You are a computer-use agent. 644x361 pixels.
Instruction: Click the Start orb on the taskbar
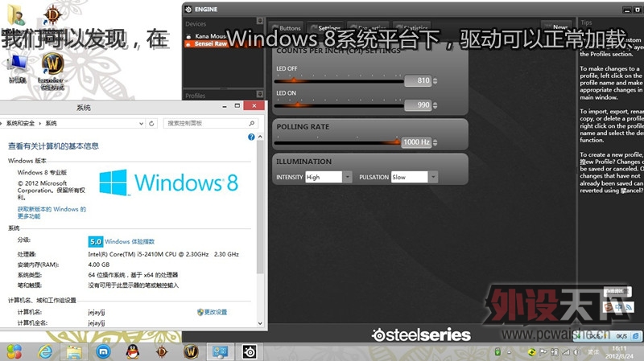click(14, 352)
